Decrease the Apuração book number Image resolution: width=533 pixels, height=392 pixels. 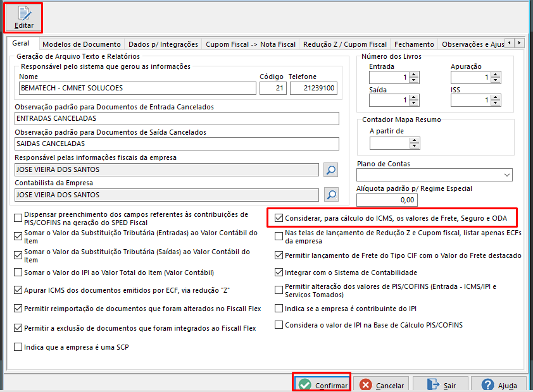pyautogui.click(x=496, y=80)
